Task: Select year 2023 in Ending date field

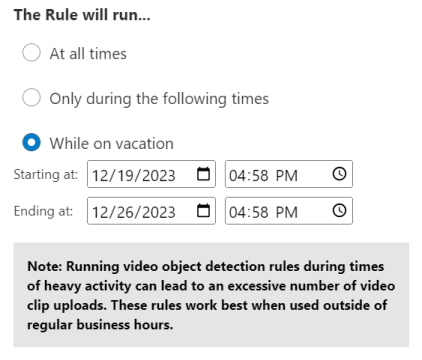Action: (153, 212)
